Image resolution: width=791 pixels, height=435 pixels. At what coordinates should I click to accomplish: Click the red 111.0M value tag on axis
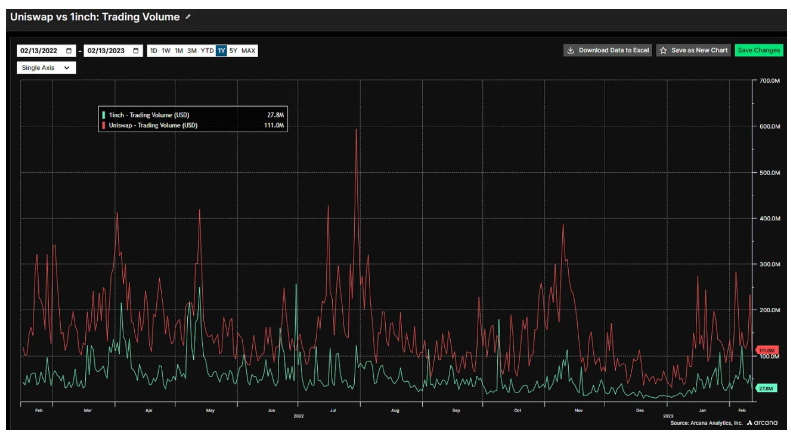[x=767, y=350]
